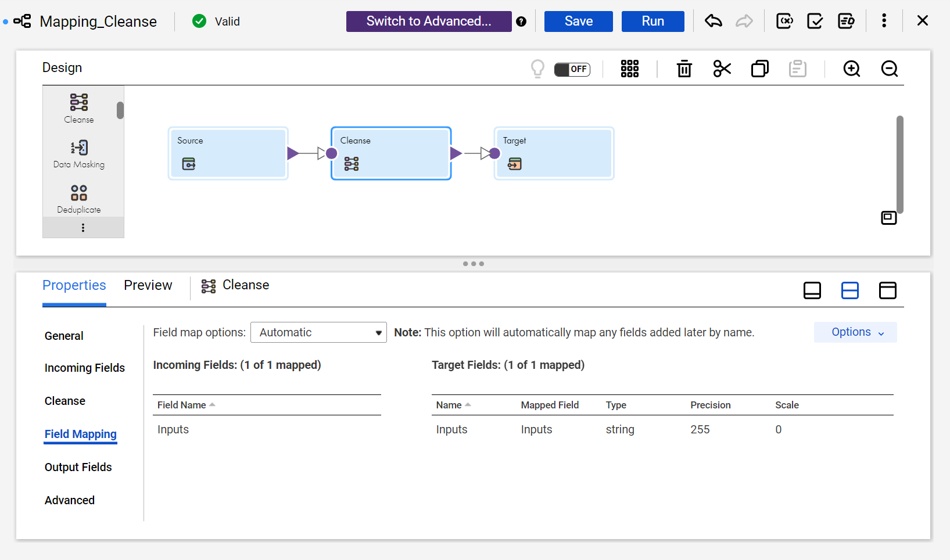Click the string type cell
The height and width of the screenshot is (560, 950).
(620, 429)
